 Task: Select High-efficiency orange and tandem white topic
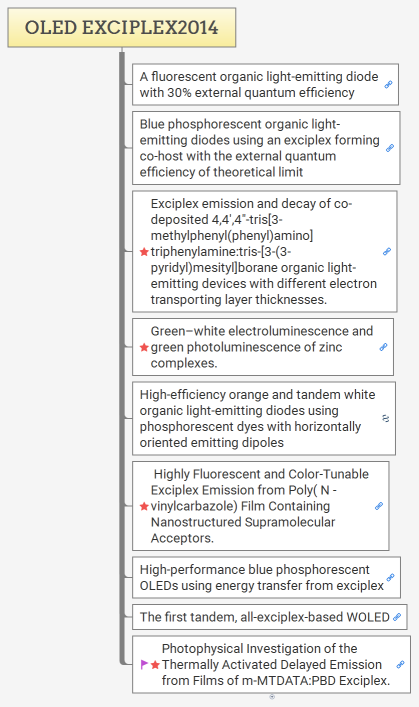point(264,418)
